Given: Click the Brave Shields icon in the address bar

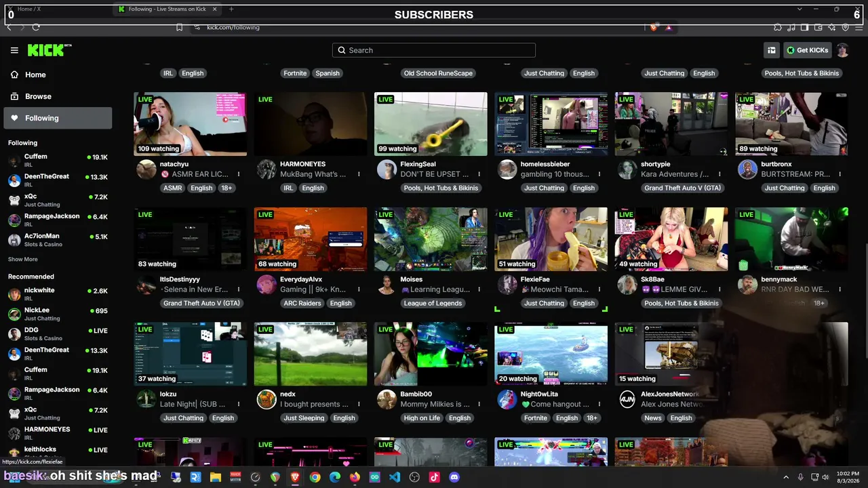Looking at the screenshot, I should point(654,27).
